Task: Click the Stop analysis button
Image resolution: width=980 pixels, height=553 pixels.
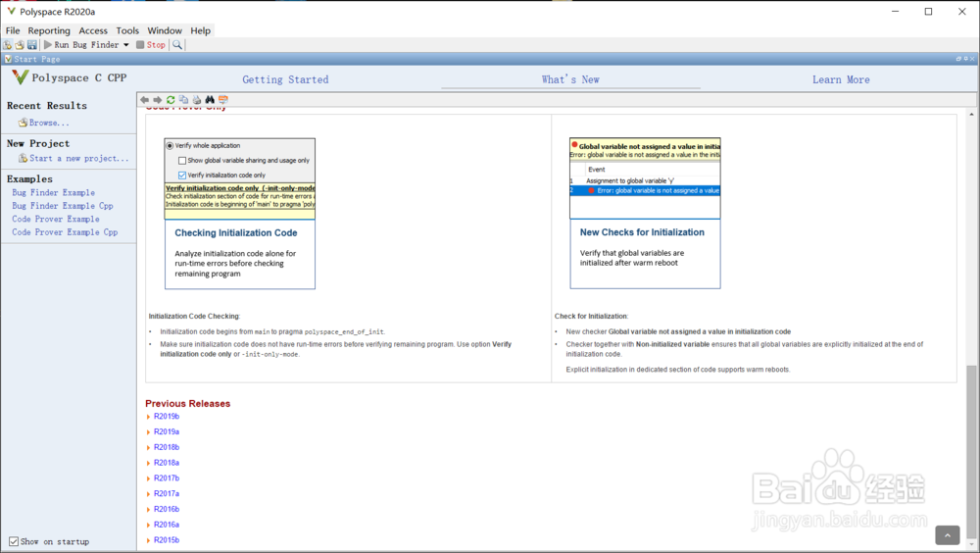Action: click(151, 45)
